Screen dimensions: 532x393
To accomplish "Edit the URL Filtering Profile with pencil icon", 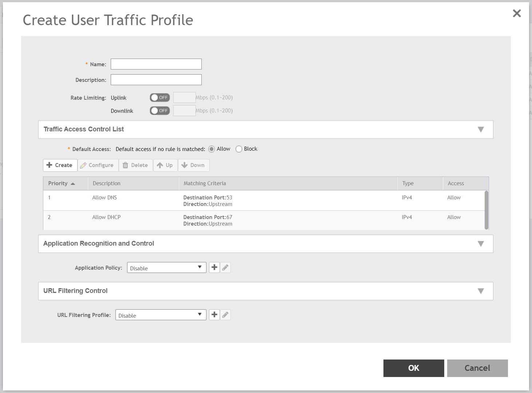I will coord(225,315).
